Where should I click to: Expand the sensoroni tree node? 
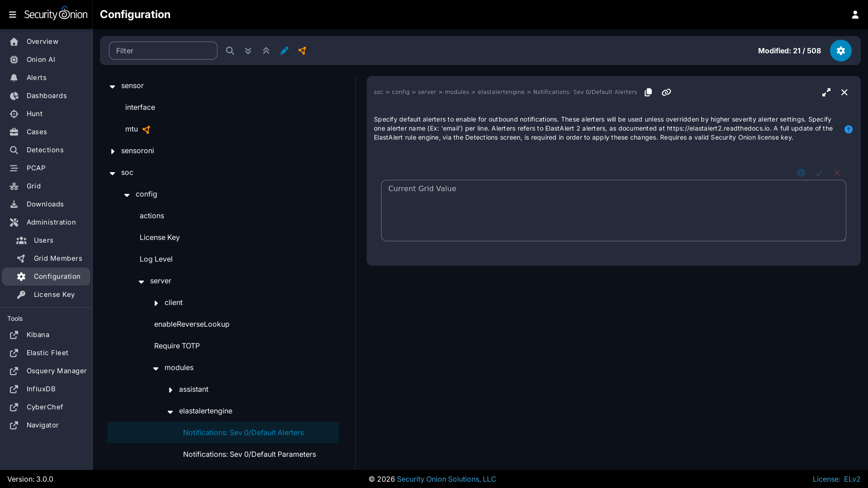(113, 151)
